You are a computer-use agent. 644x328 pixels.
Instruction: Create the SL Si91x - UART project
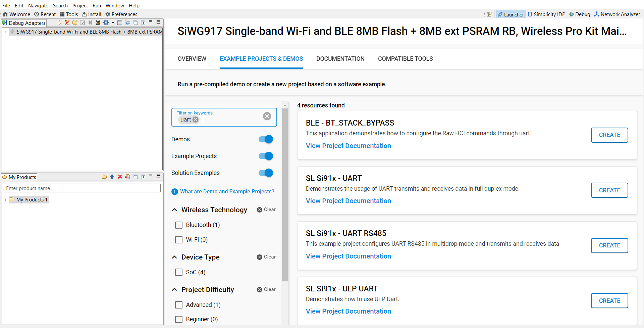(609, 190)
